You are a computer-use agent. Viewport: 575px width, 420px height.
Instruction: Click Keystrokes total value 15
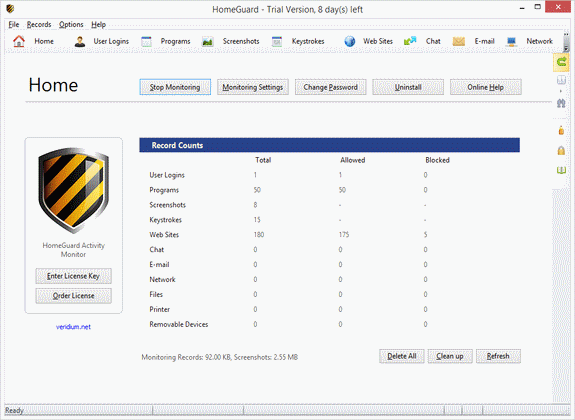tap(257, 220)
